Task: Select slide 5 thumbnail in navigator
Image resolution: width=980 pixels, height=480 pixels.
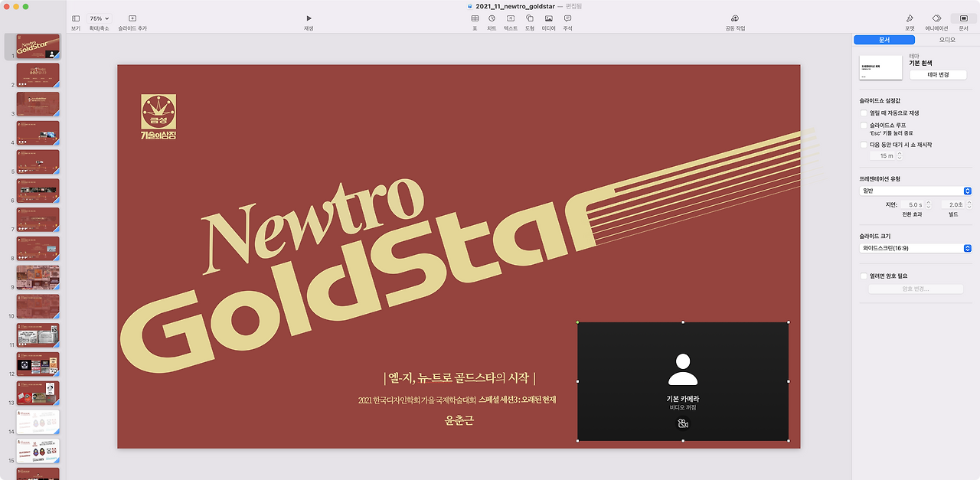Action: (x=38, y=162)
